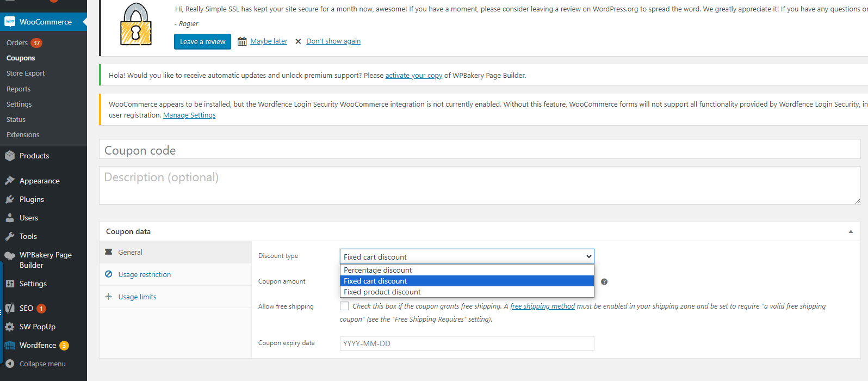868x381 pixels.
Task: Click the Wordfence shield icon
Action: pos(10,345)
